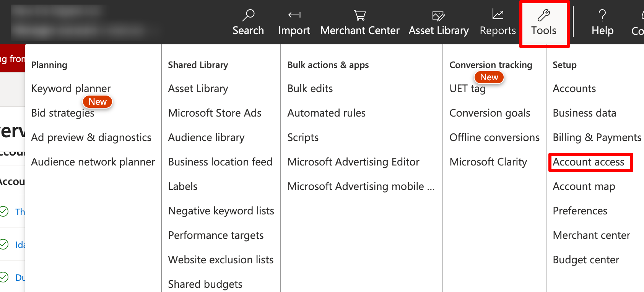Open UET tag

pyautogui.click(x=467, y=89)
